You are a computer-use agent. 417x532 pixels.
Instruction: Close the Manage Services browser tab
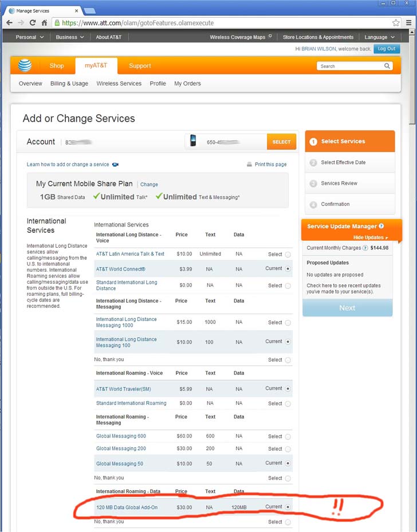point(76,11)
